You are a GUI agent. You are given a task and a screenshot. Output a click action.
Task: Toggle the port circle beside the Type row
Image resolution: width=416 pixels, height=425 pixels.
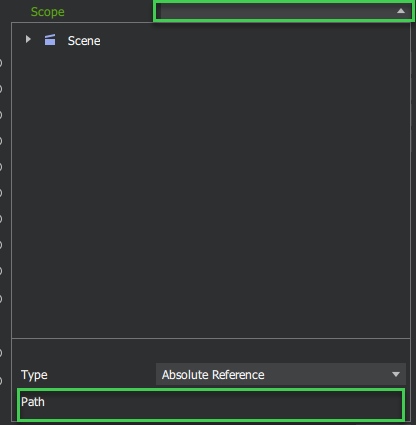pos(1,380)
